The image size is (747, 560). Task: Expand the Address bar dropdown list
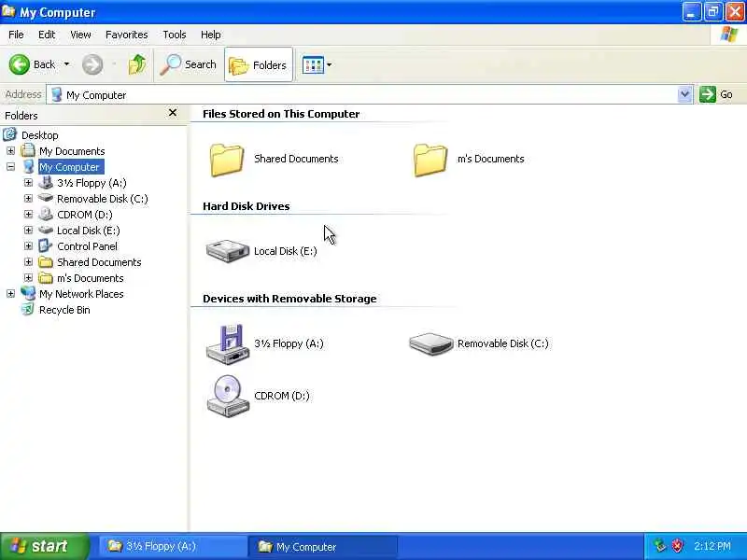point(684,94)
